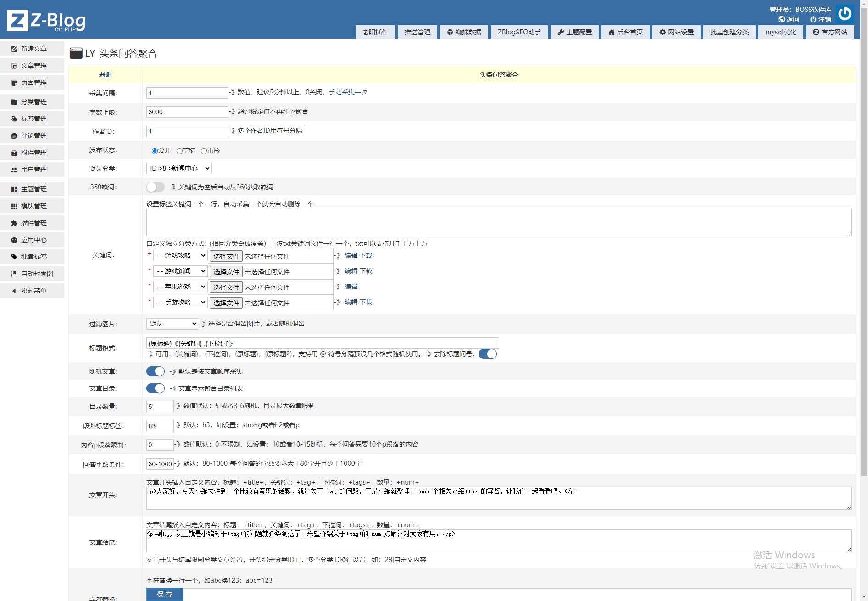Click 选择文件 button for 游戏新闻 row
This screenshot has height=601, width=868.
pyautogui.click(x=226, y=272)
